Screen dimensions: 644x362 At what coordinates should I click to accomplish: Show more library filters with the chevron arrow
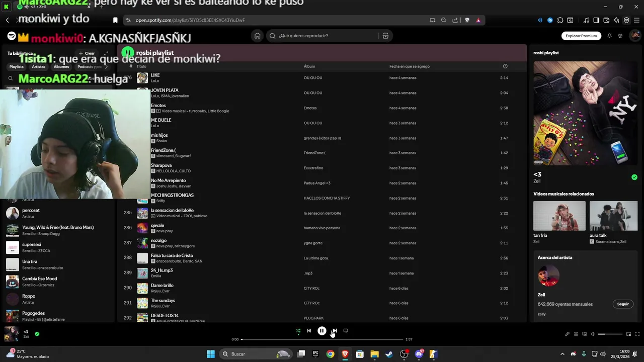(x=106, y=67)
